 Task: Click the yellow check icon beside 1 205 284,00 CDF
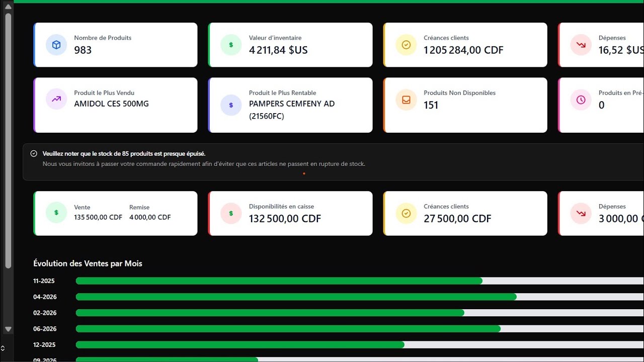[406, 45]
